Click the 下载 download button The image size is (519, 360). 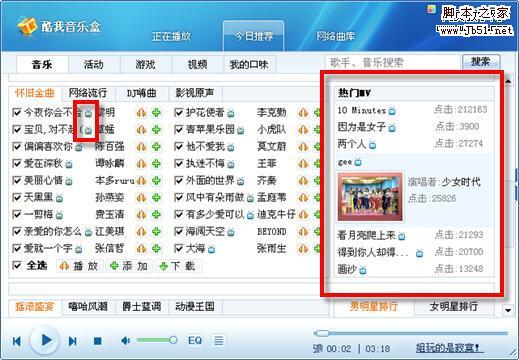[x=178, y=266]
